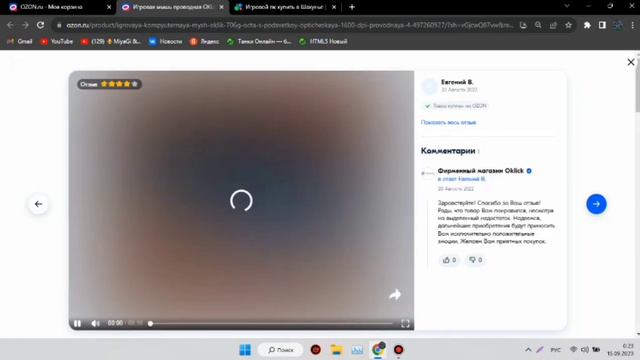
Task: Like the Oklick store comment
Action: pyautogui.click(x=449, y=260)
